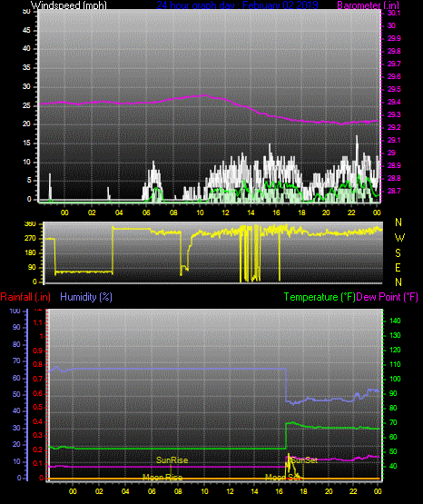Click the "Rainfall (.in)" label
The width and height of the screenshot is (423, 504).
(x=25, y=297)
